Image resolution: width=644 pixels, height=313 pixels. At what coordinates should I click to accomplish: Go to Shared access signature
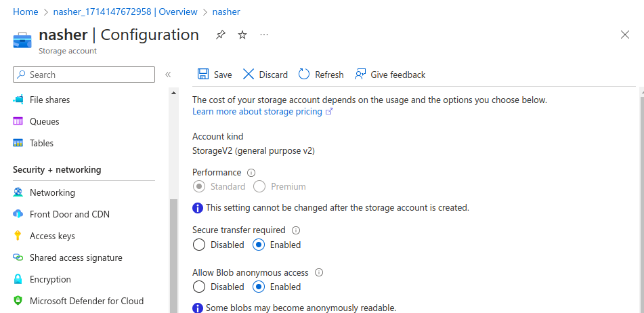[x=76, y=257]
